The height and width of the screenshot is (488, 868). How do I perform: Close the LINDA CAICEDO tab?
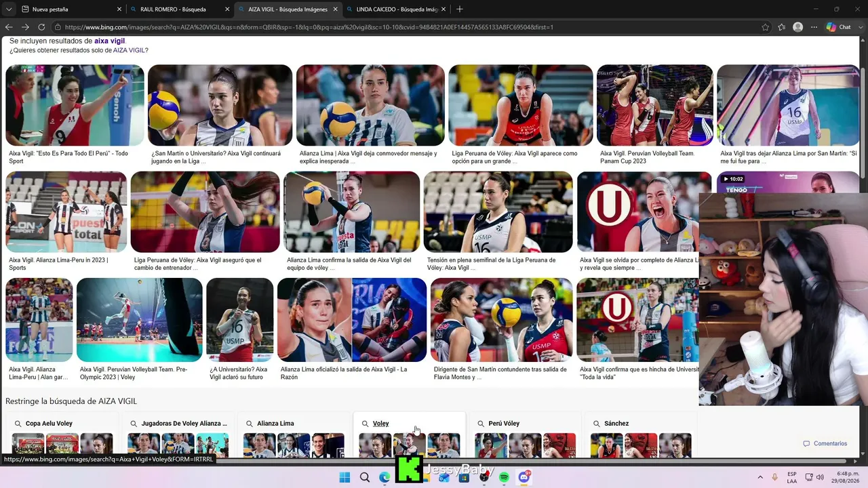click(443, 9)
